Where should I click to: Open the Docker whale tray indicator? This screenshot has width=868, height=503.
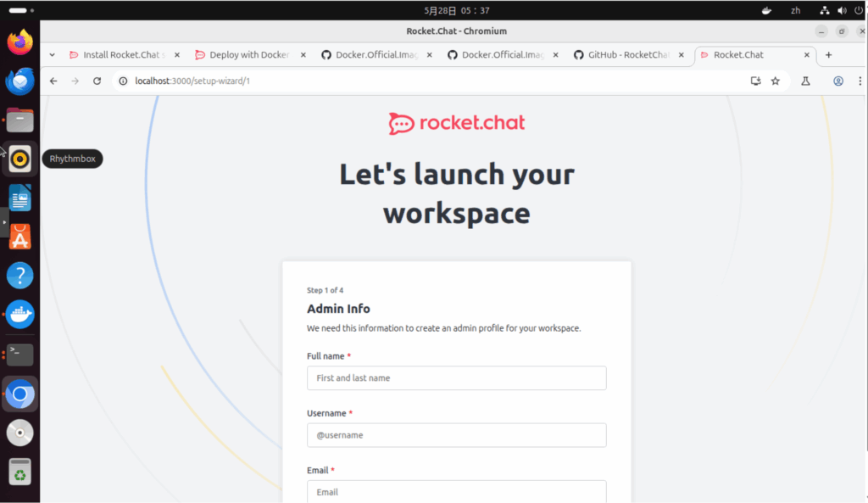(x=766, y=10)
